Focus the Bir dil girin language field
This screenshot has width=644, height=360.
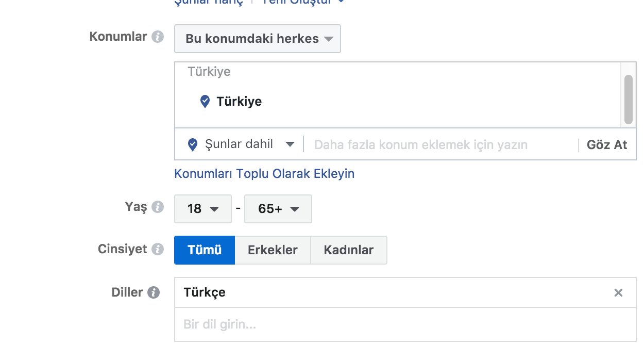(x=405, y=324)
